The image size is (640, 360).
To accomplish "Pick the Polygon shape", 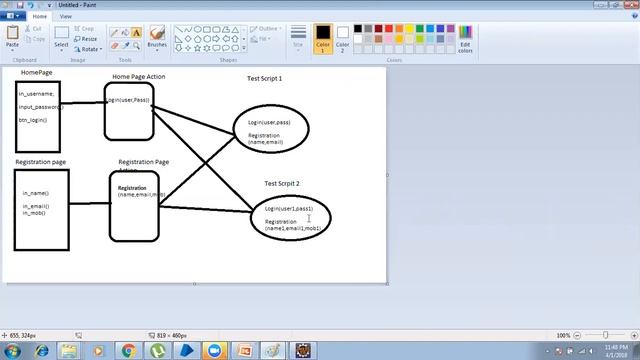I will [x=226, y=29].
